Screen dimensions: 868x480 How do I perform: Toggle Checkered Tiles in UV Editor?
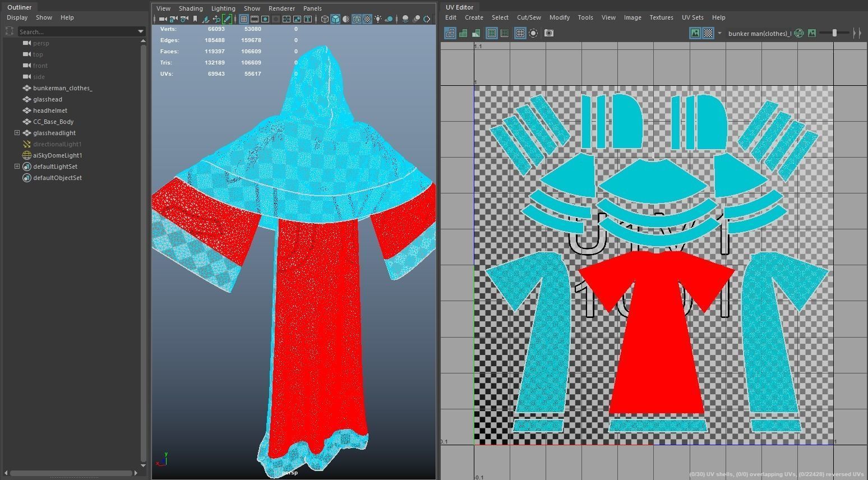(708, 33)
